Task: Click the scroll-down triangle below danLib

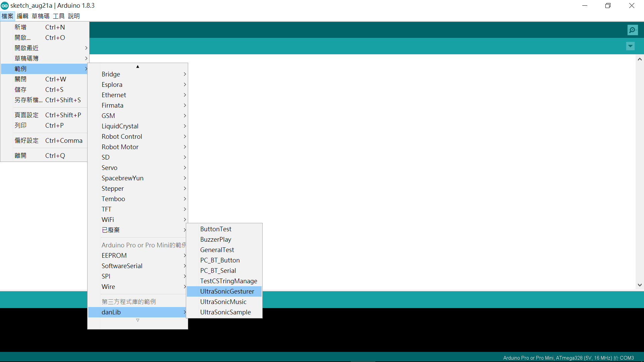Action: click(x=138, y=320)
